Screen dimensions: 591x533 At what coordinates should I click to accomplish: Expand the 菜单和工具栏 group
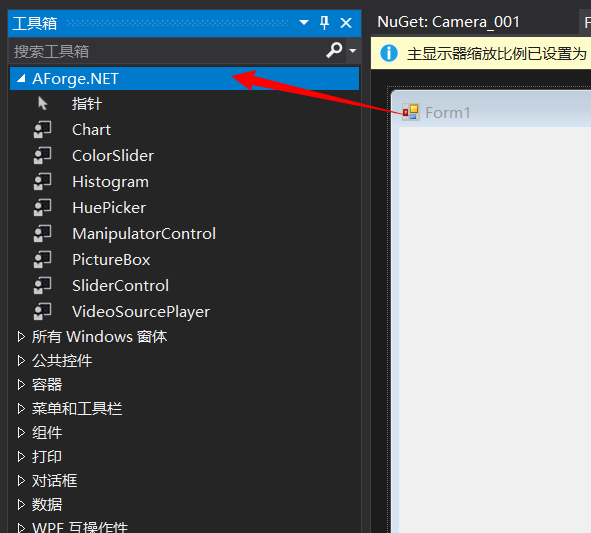coord(21,409)
